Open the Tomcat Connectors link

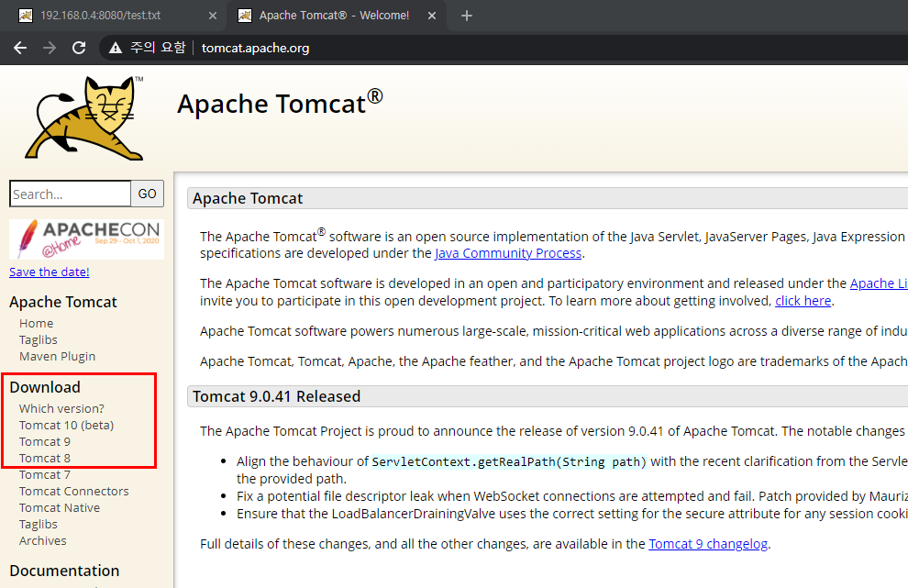coord(74,492)
